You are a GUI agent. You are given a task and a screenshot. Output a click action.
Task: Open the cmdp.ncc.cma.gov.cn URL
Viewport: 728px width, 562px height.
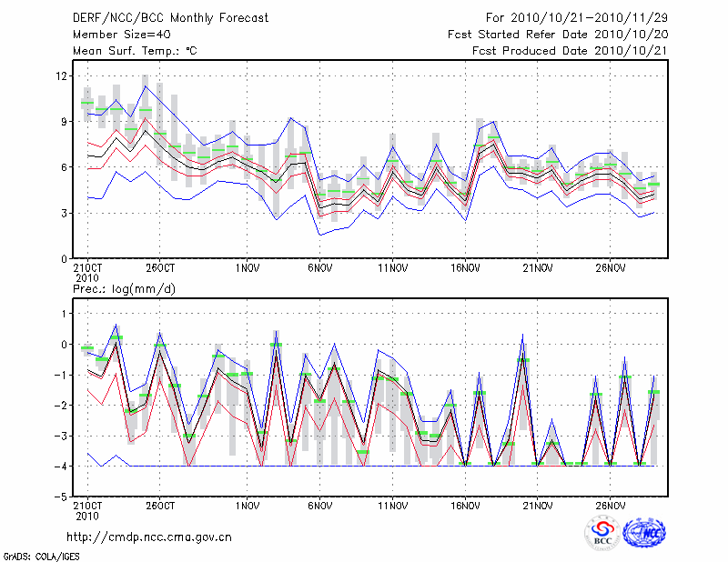pyautogui.click(x=148, y=537)
